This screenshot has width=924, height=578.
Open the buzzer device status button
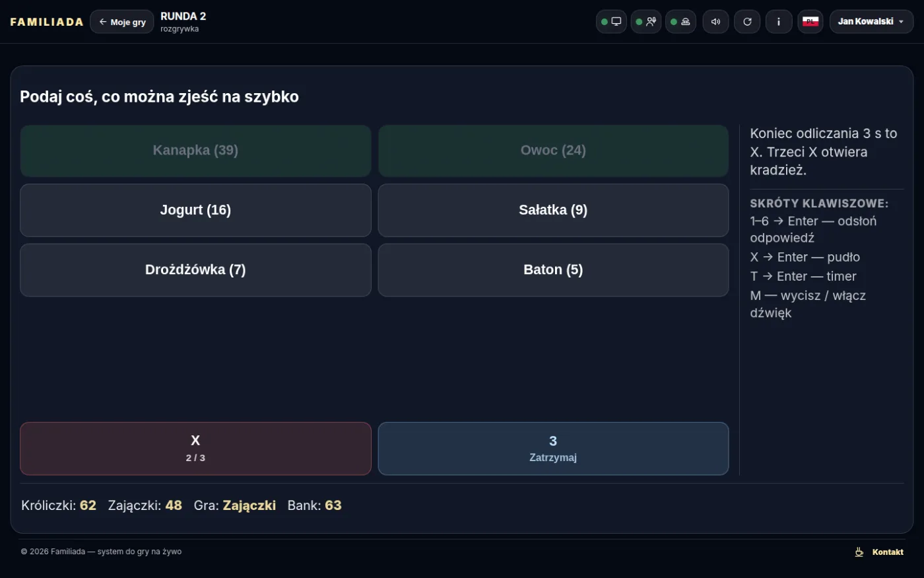point(680,22)
